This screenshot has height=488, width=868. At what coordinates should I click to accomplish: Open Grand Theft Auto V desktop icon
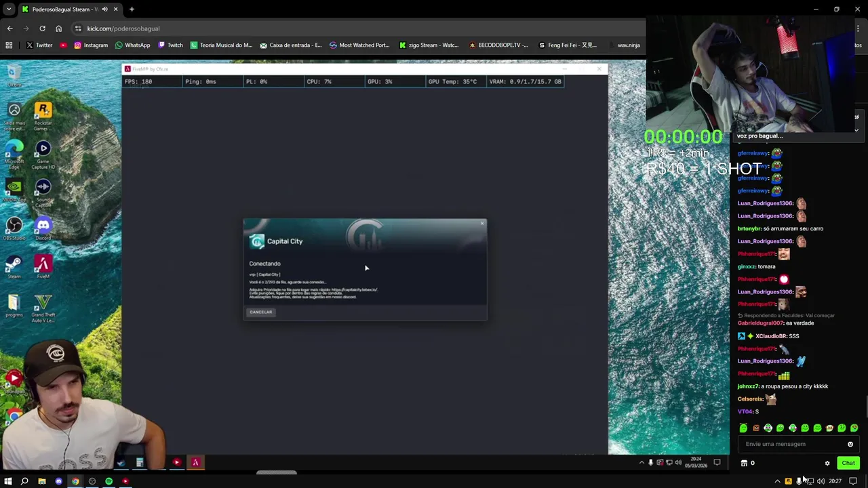pyautogui.click(x=43, y=308)
